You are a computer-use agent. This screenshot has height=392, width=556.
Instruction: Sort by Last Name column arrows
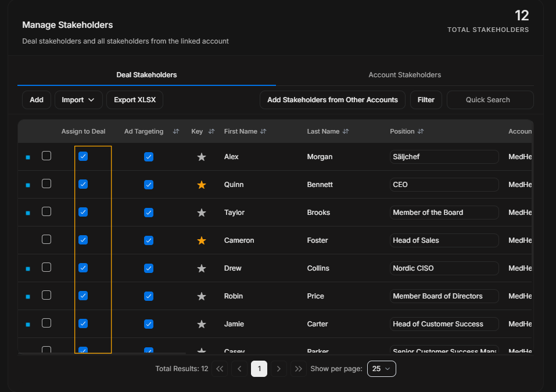(x=346, y=131)
